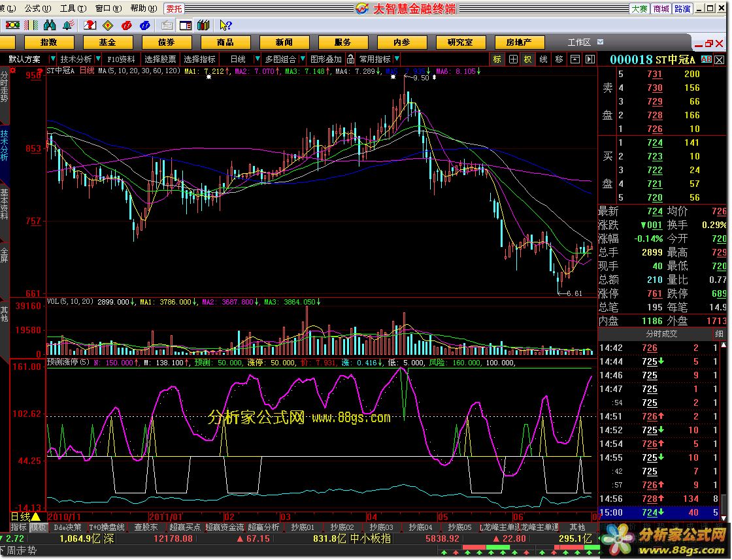This screenshot has width=732, height=560.
Task: Click the 委托 order entry button
Action: click(174, 8)
